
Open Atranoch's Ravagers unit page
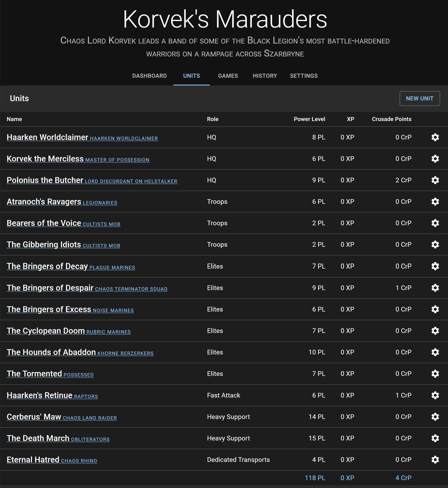44,202
